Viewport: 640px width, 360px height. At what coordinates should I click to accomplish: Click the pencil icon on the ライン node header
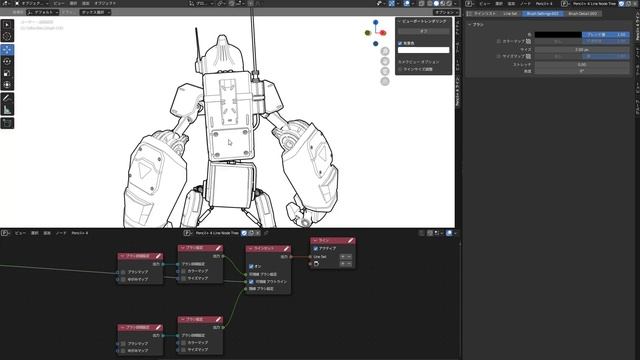[350, 240]
